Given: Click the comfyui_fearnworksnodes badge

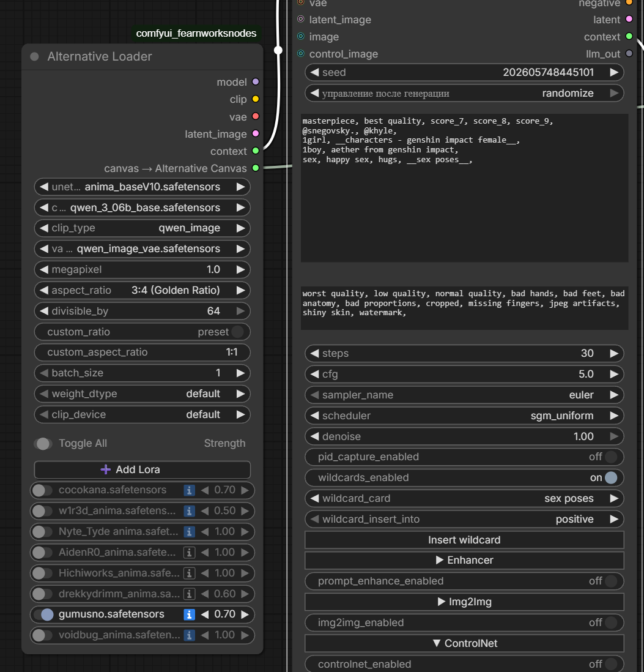Looking at the screenshot, I should click(196, 34).
